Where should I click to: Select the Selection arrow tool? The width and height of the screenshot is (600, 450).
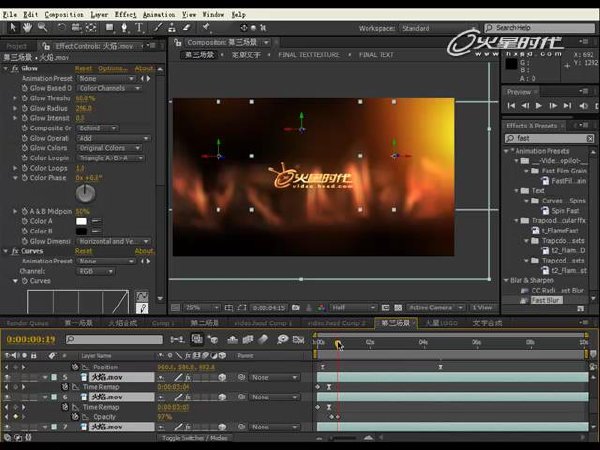coord(13,28)
